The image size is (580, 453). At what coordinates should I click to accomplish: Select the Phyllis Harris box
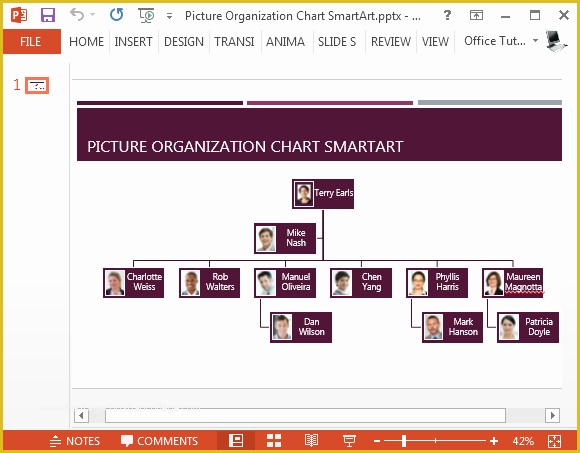(x=437, y=283)
